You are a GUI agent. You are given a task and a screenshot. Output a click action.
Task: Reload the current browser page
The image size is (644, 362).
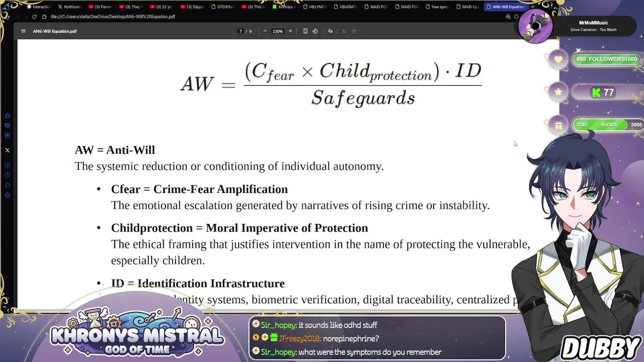(34, 17)
